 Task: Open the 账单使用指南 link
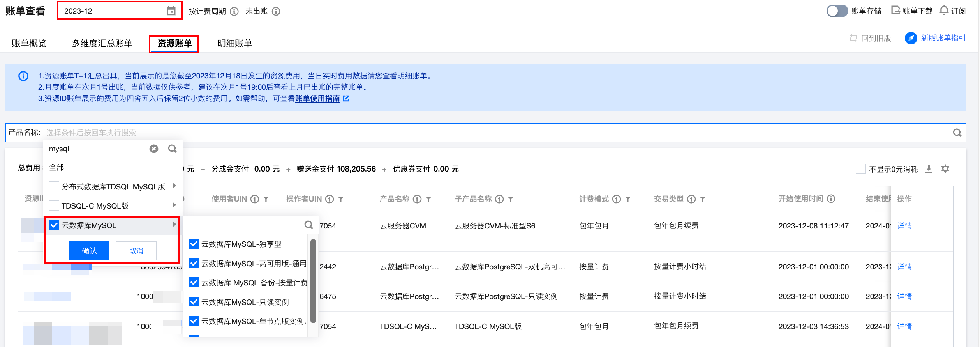[317, 99]
